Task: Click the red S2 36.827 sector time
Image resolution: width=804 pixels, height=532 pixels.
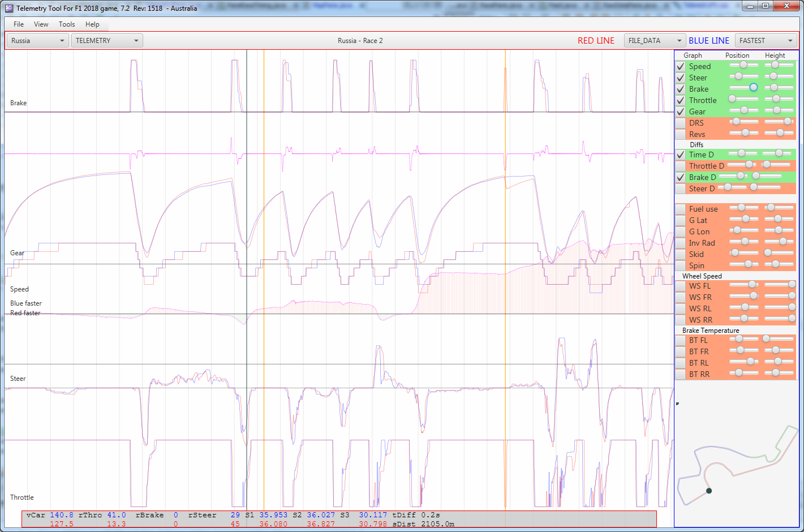Action: [x=321, y=524]
